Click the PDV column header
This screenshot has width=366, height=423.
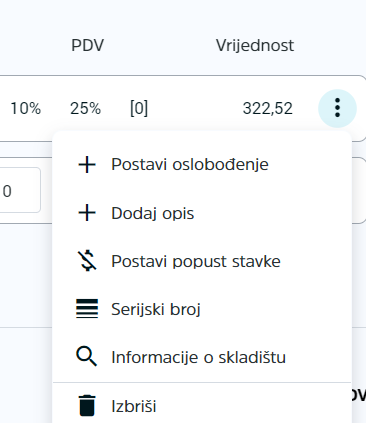pyautogui.click(x=88, y=45)
